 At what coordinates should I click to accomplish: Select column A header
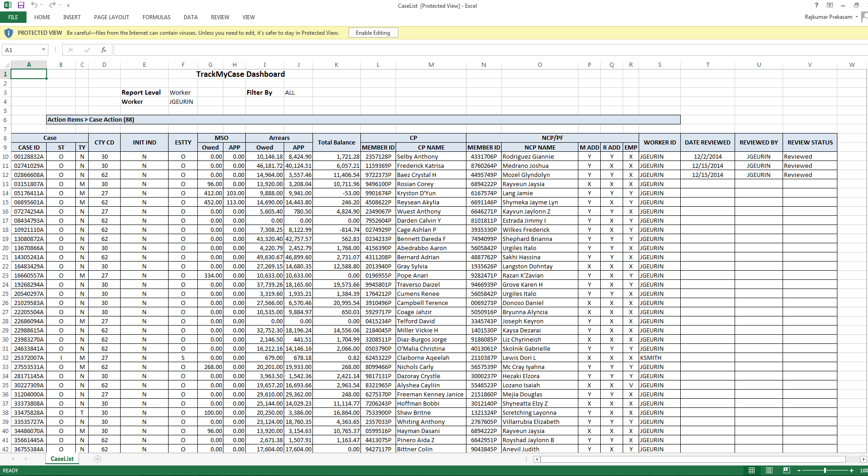tap(29, 65)
